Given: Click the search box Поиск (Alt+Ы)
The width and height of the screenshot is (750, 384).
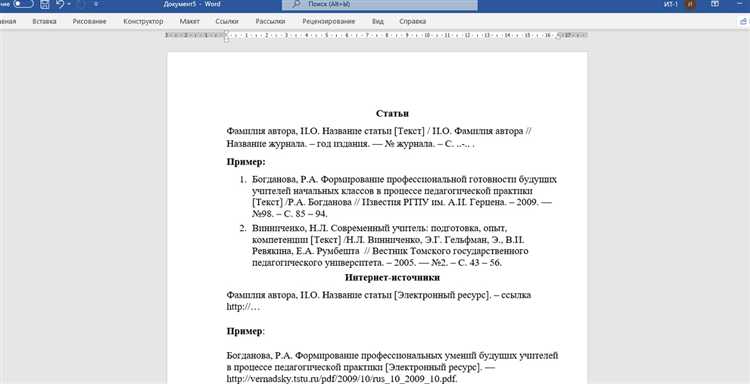Looking at the screenshot, I should pyautogui.click(x=380, y=4).
